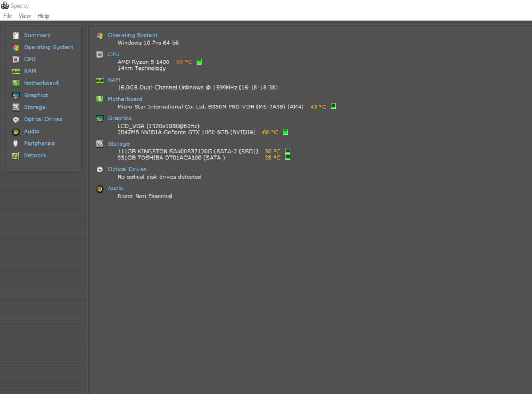
Task: Open the Audio heading link in summary
Action: point(115,188)
